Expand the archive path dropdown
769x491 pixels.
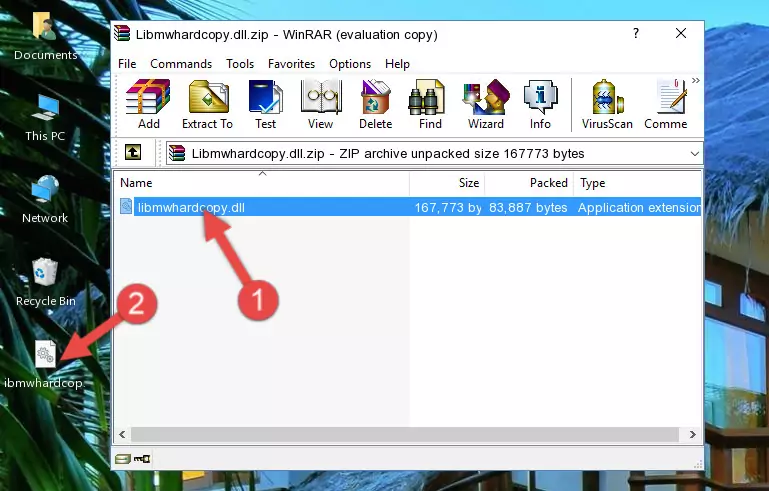pos(694,154)
